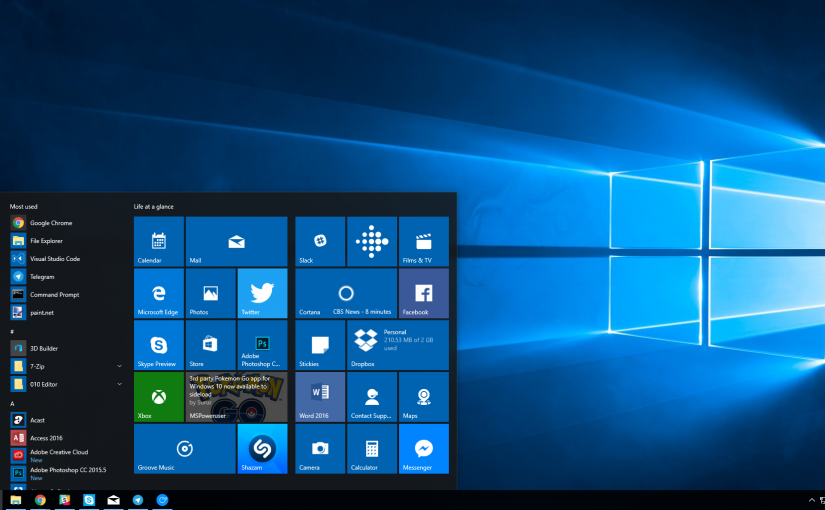Open the Xbox tile
Viewport: 825px width, 510px height.
pyautogui.click(x=158, y=397)
